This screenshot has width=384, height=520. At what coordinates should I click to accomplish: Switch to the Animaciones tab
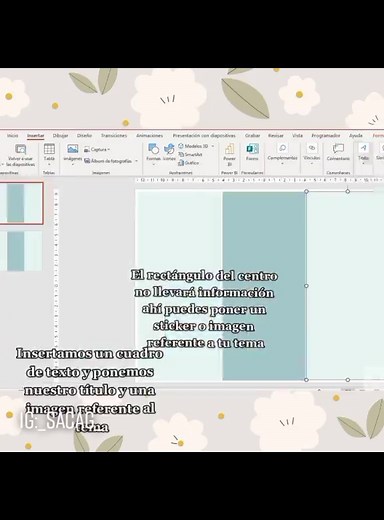click(149, 135)
